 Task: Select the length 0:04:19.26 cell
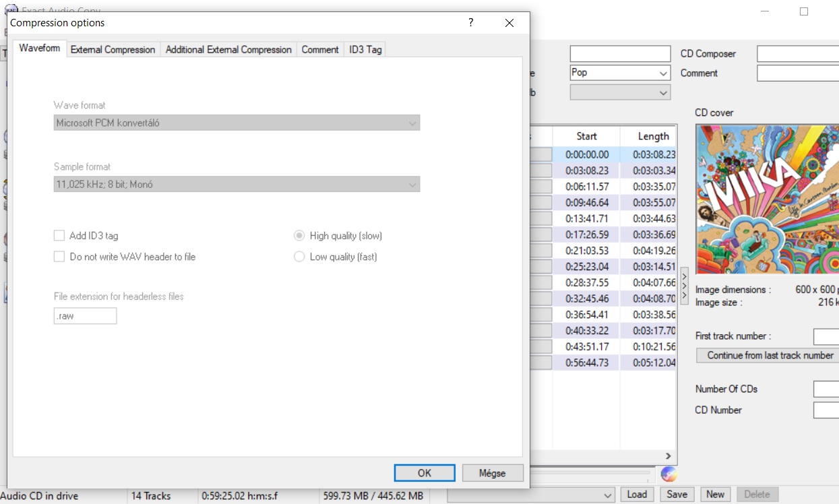(648, 251)
